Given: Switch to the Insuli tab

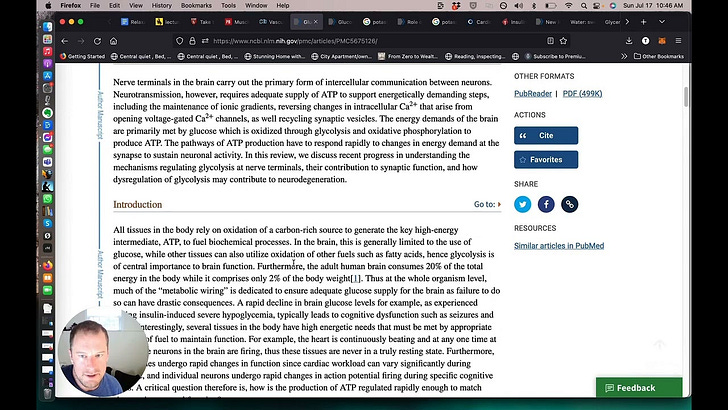Looking at the screenshot, I should coord(514,22).
